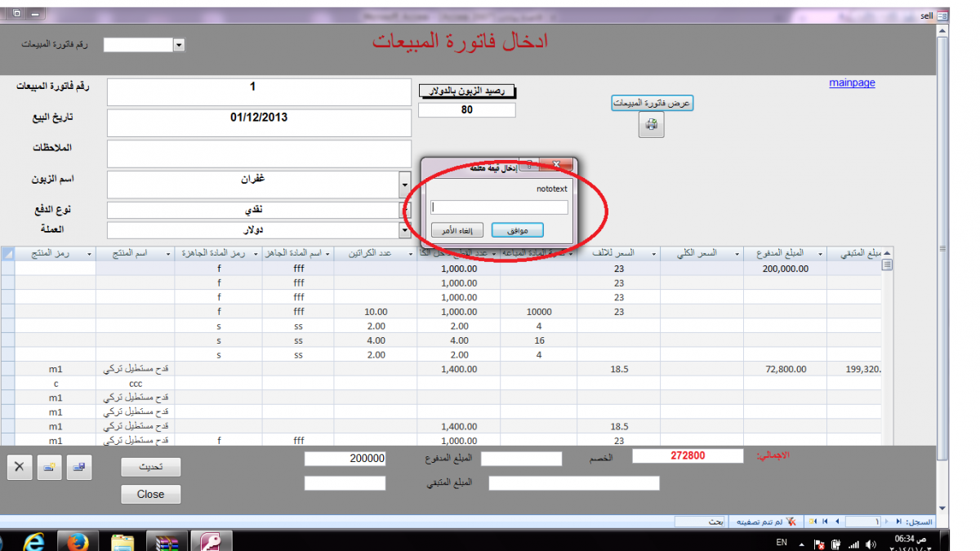980x551 pixels.
Task: Click the تحديث update button
Action: (151, 467)
